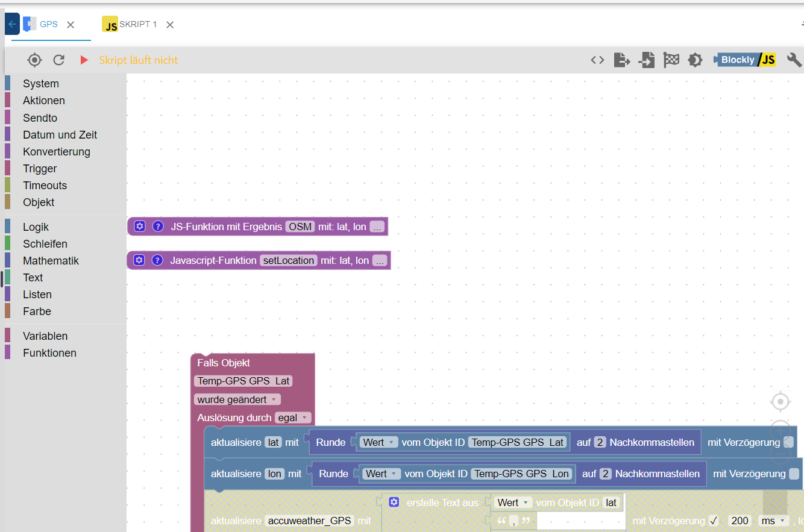Click the locate-file crosshair icon in the toolbar
The width and height of the screenshot is (804, 532).
pos(34,60)
